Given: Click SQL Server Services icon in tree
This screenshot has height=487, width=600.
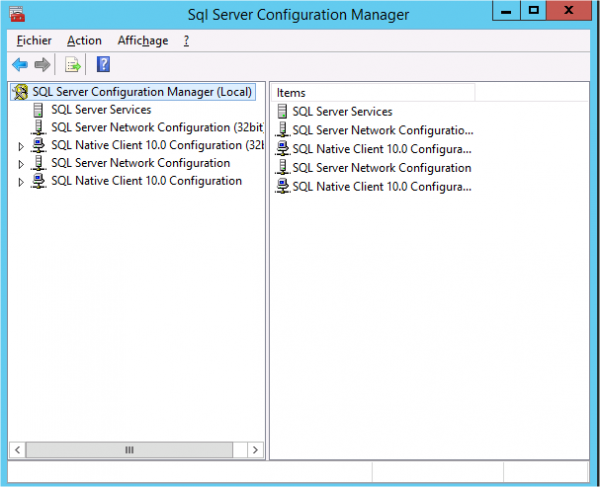Looking at the screenshot, I should click(x=39, y=110).
